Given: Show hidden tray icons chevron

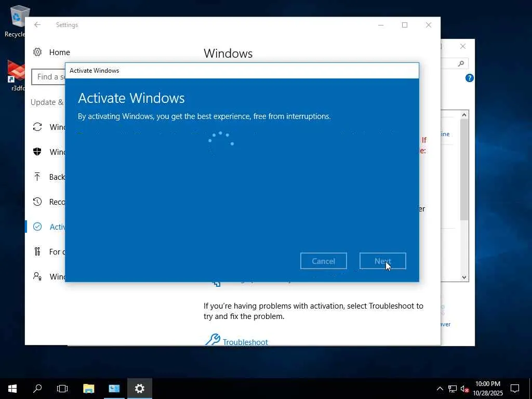Looking at the screenshot, I should click(x=440, y=389).
